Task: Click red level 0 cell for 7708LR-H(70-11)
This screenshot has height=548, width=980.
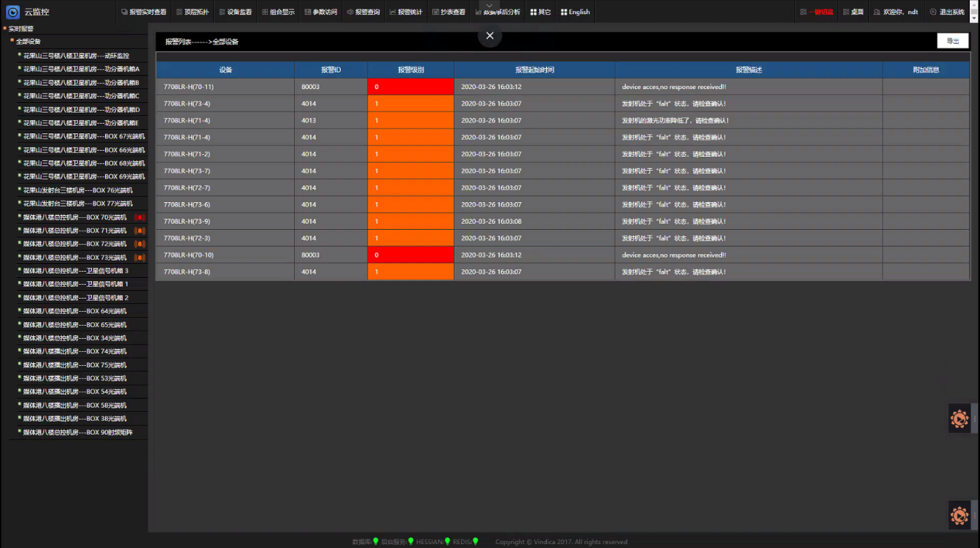Action: tap(411, 87)
